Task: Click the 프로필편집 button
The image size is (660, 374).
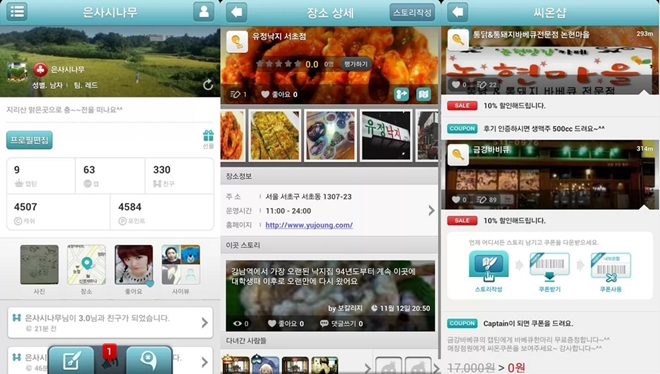Action: [x=29, y=140]
